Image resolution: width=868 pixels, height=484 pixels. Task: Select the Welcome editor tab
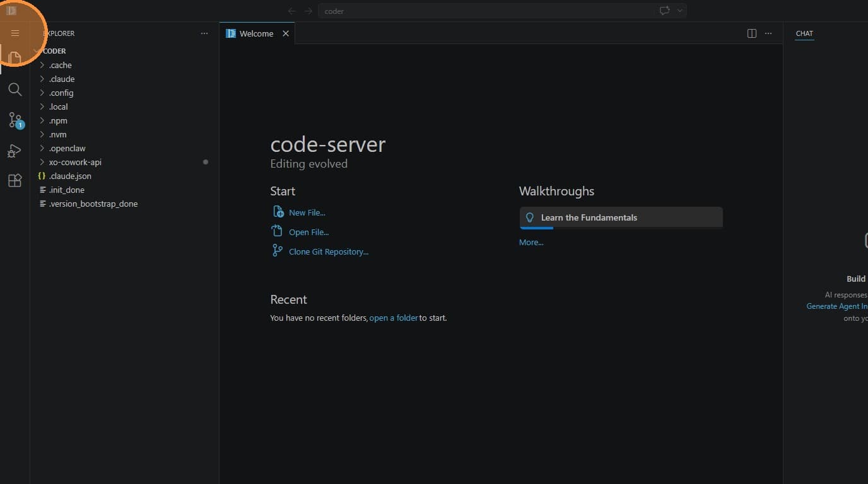[257, 33]
